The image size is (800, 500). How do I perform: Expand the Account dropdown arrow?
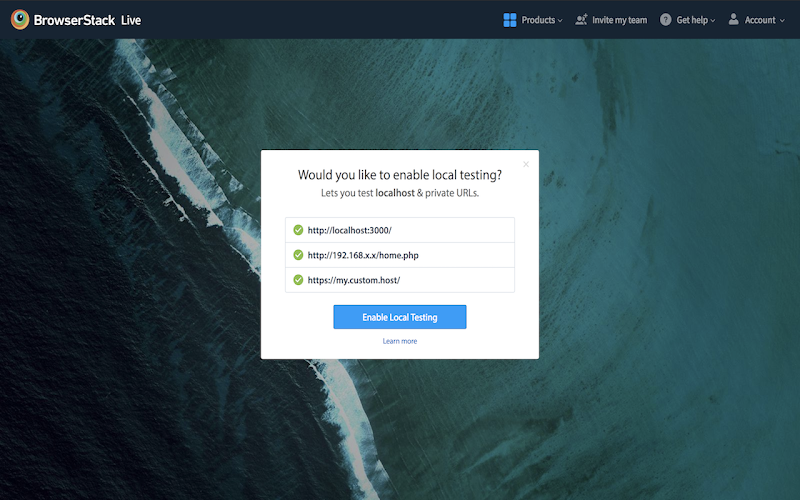coord(782,21)
